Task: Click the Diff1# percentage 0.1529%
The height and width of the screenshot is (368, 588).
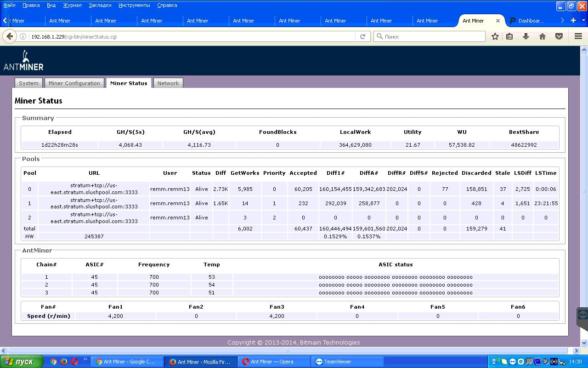Action: 335,236
